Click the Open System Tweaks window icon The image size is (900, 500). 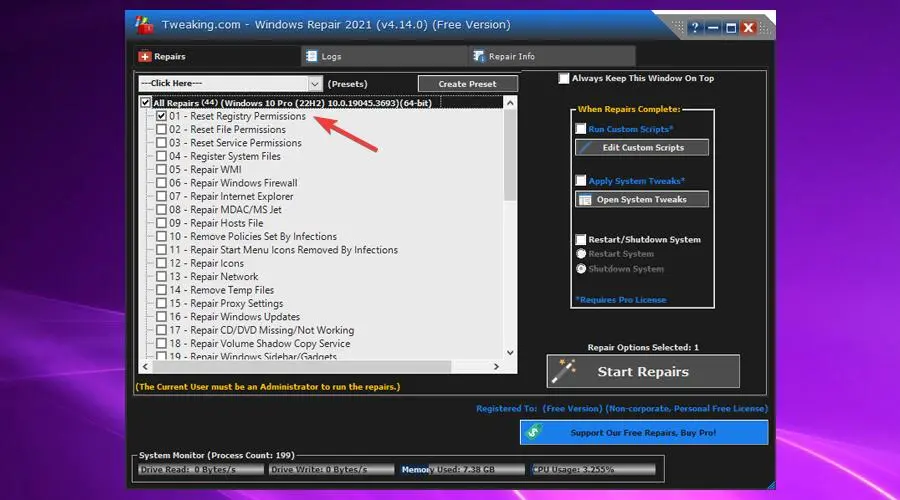point(585,200)
